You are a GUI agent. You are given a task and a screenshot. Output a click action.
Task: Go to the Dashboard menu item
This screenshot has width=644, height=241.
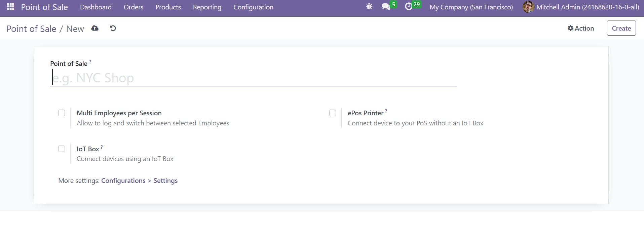click(96, 7)
